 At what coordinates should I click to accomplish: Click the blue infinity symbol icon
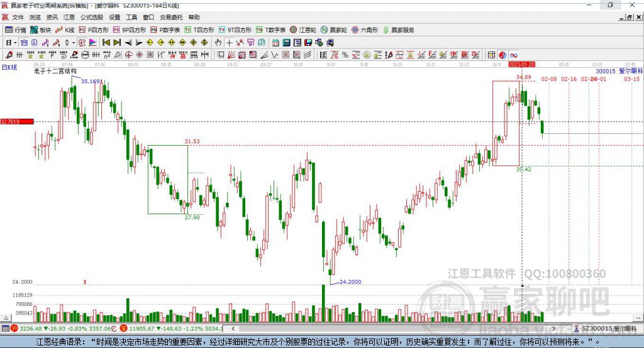click(x=513, y=55)
